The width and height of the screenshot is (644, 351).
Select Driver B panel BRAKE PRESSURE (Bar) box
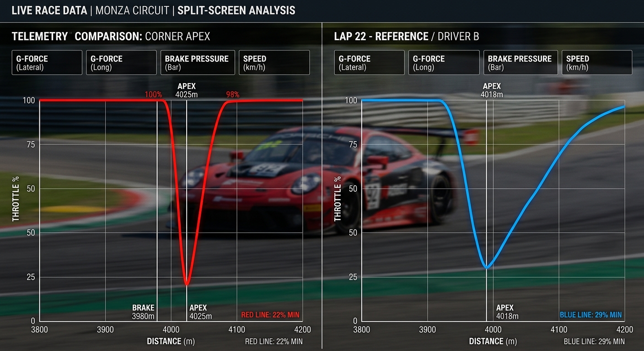pos(521,63)
